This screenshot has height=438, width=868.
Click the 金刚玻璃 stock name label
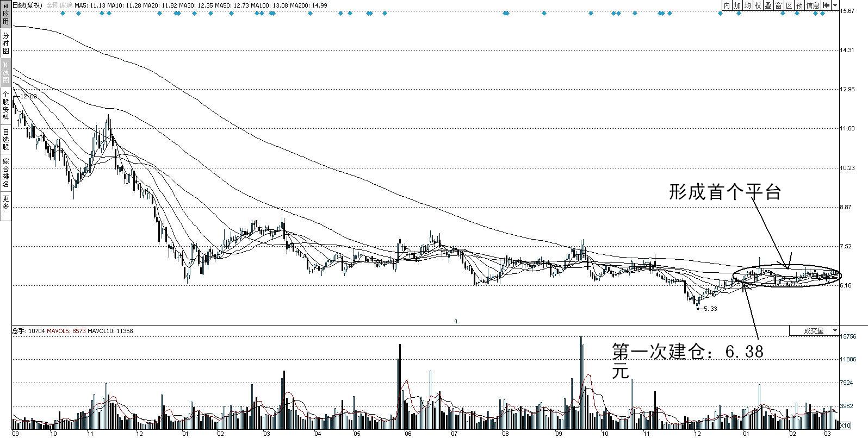click(x=59, y=5)
